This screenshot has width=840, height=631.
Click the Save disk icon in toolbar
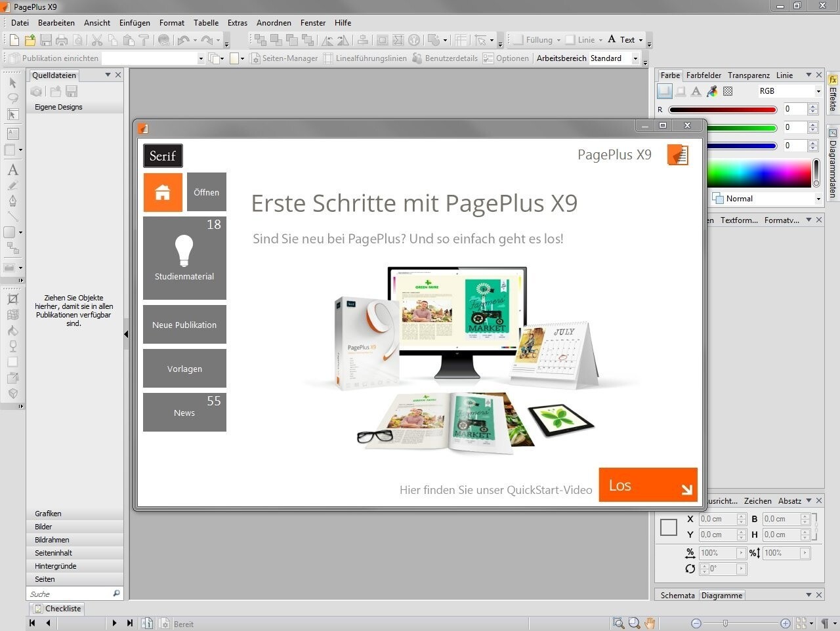point(46,40)
